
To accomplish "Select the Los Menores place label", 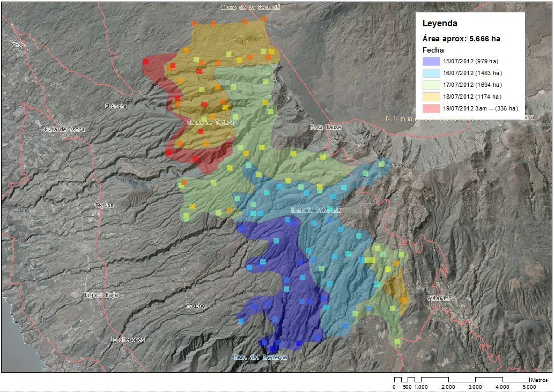I will coord(127,339).
